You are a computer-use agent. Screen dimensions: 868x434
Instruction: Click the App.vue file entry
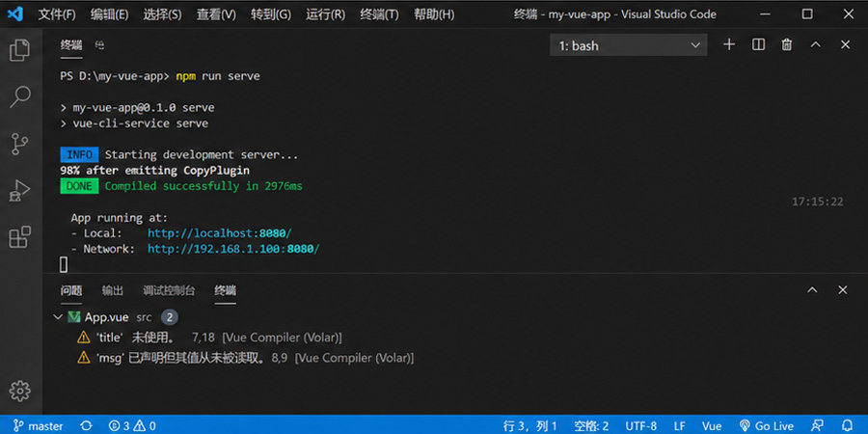pyautogui.click(x=106, y=317)
